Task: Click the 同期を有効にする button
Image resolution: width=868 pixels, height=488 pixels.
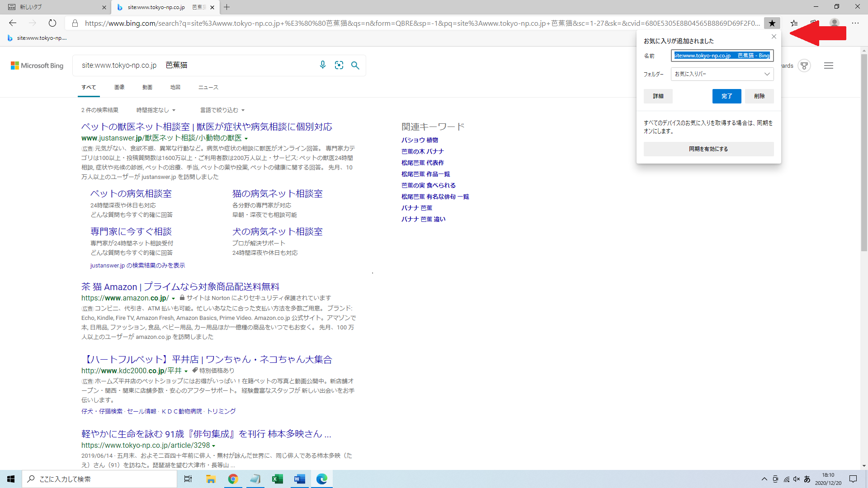Action: [708, 149]
